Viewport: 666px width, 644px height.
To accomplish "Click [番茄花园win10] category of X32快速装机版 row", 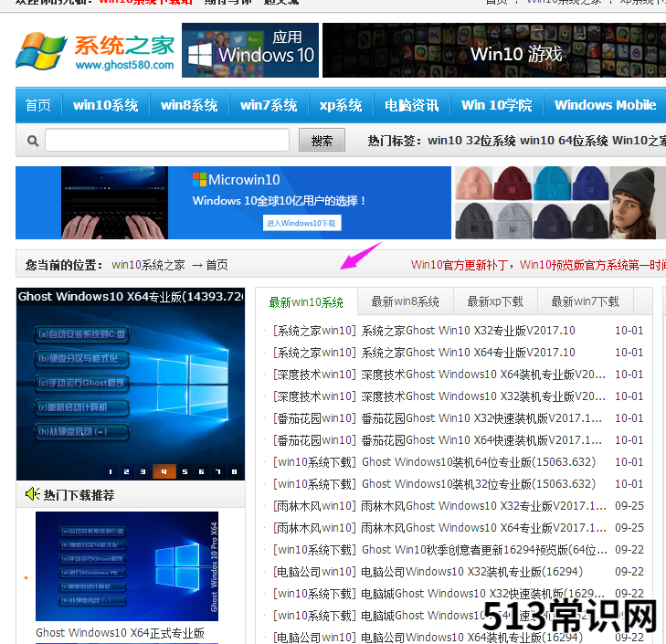I will 315,418.
